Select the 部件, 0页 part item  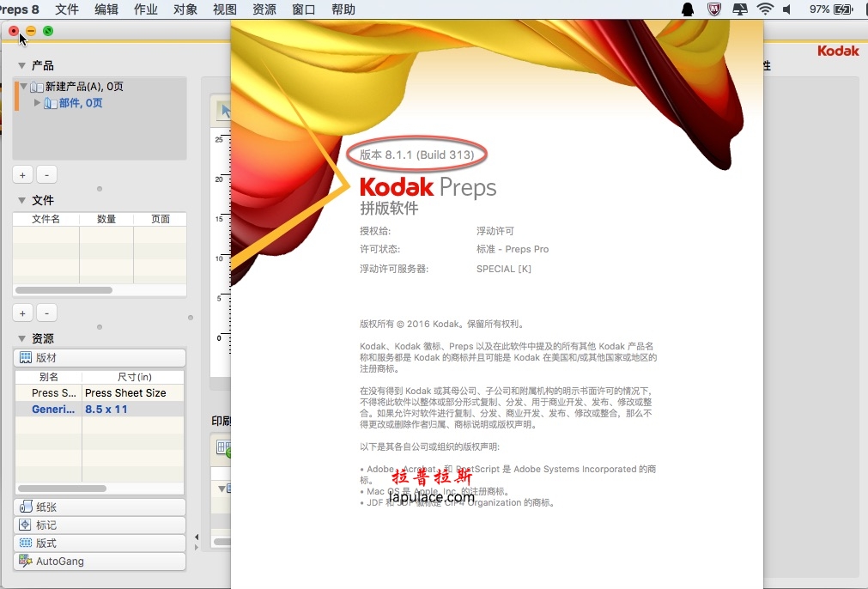[81, 103]
